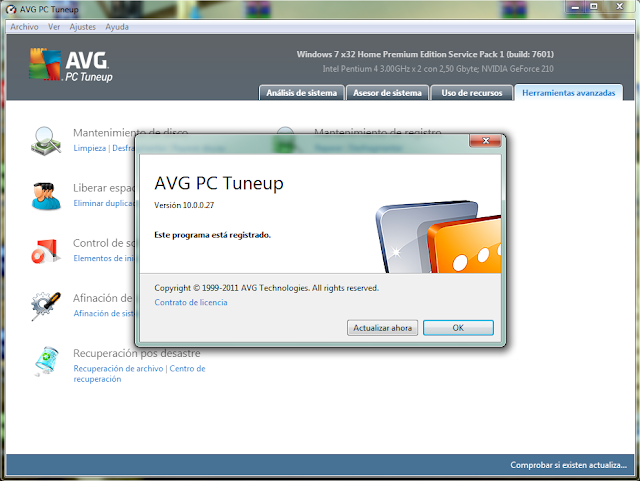This screenshot has width=640, height=481.
Task: Click the Liberar espacio users icon
Action: pyautogui.click(x=46, y=196)
